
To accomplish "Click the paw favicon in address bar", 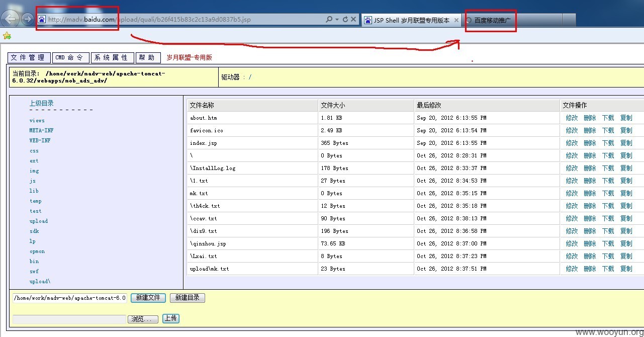I will (42, 20).
